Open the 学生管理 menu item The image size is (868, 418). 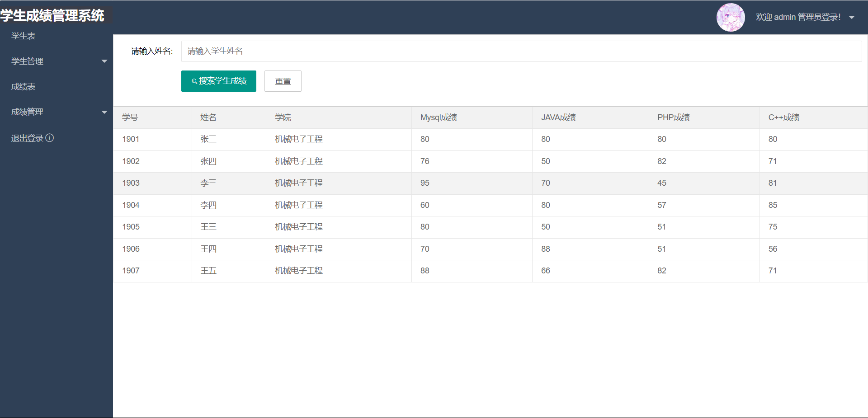click(27, 61)
